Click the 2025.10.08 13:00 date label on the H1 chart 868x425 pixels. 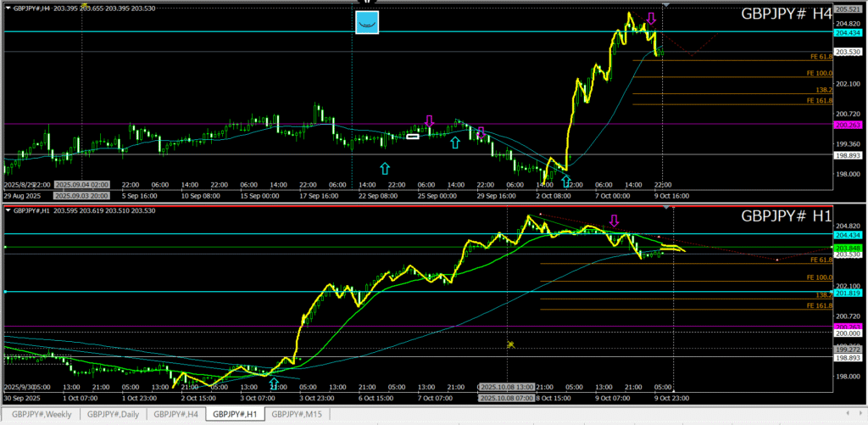pyautogui.click(x=507, y=388)
